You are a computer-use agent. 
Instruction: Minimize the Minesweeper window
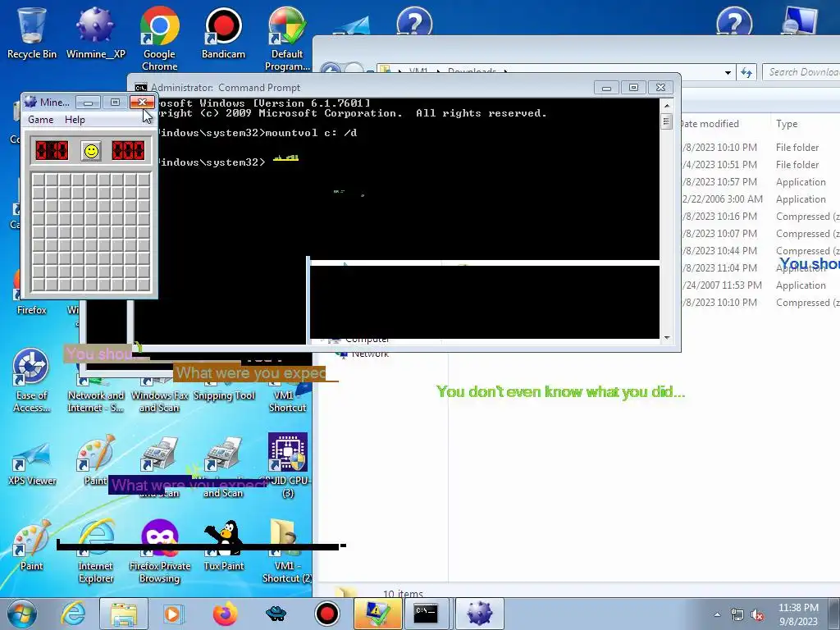88,103
